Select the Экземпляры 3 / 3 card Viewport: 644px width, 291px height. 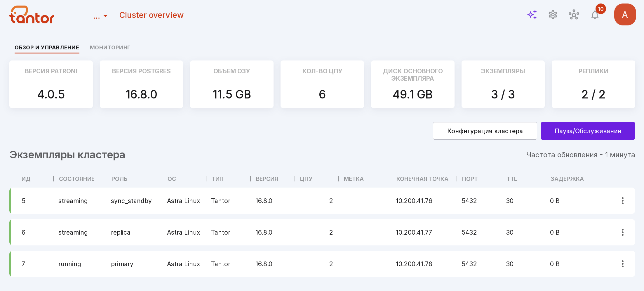point(503,84)
